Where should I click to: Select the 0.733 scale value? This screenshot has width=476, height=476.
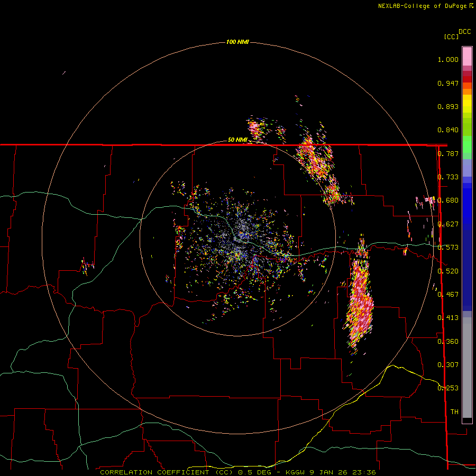pos(448,177)
